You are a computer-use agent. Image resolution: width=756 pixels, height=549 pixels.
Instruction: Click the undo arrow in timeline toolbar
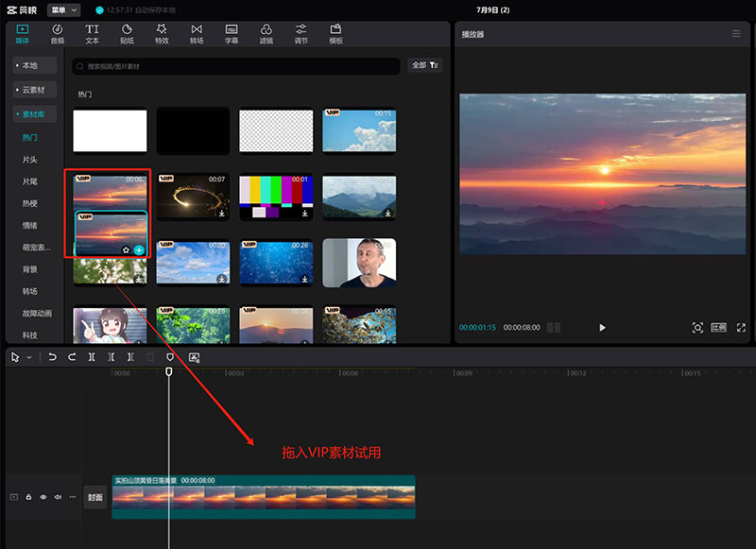pyautogui.click(x=52, y=357)
